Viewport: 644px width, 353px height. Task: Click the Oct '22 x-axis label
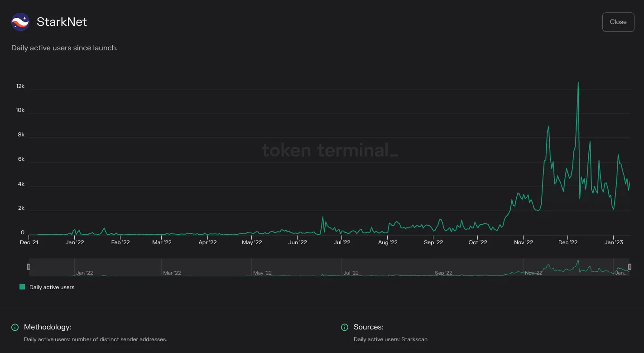[x=478, y=242]
